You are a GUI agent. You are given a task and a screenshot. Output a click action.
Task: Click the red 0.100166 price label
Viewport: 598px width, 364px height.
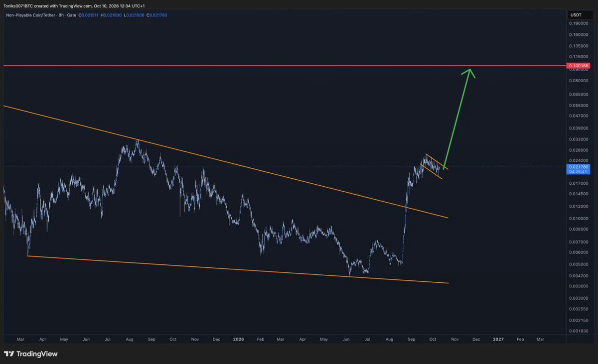(579, 66)
